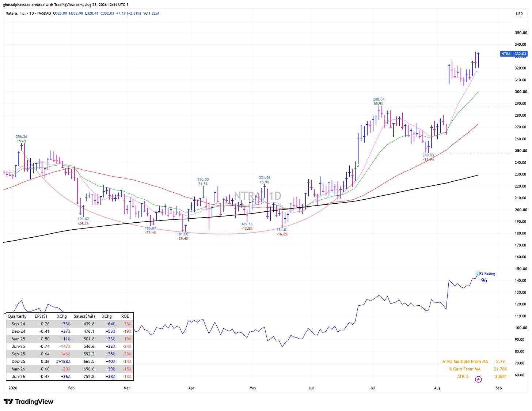The width and height of the screenshot is (532, 411).
Task: Click the 184.81 swing low label
Action: tap(282, 230)
